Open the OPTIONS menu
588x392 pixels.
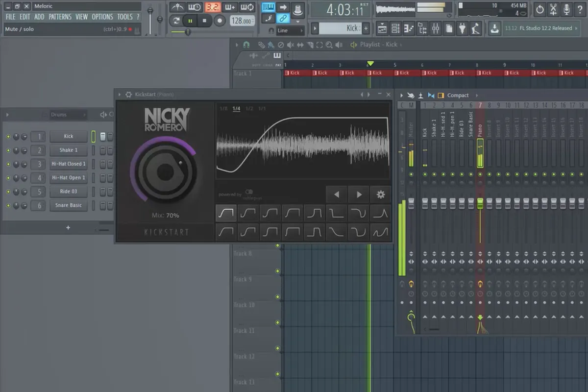pos(102,17)
